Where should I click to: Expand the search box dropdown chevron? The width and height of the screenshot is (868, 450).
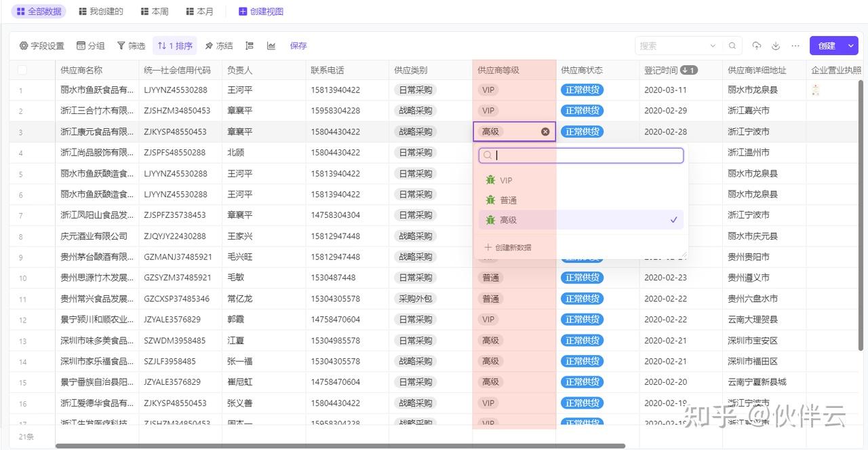pos(713,45)
